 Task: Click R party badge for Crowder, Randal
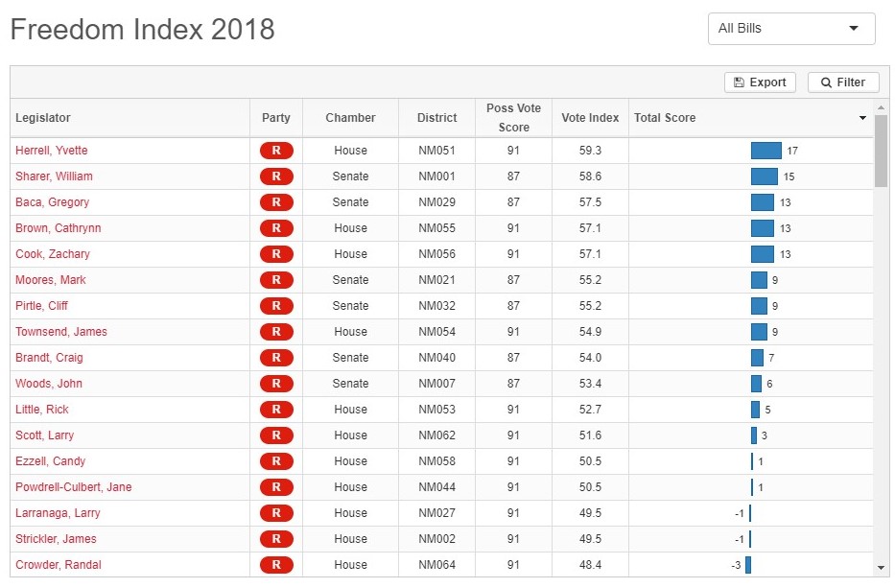(276, 565)
